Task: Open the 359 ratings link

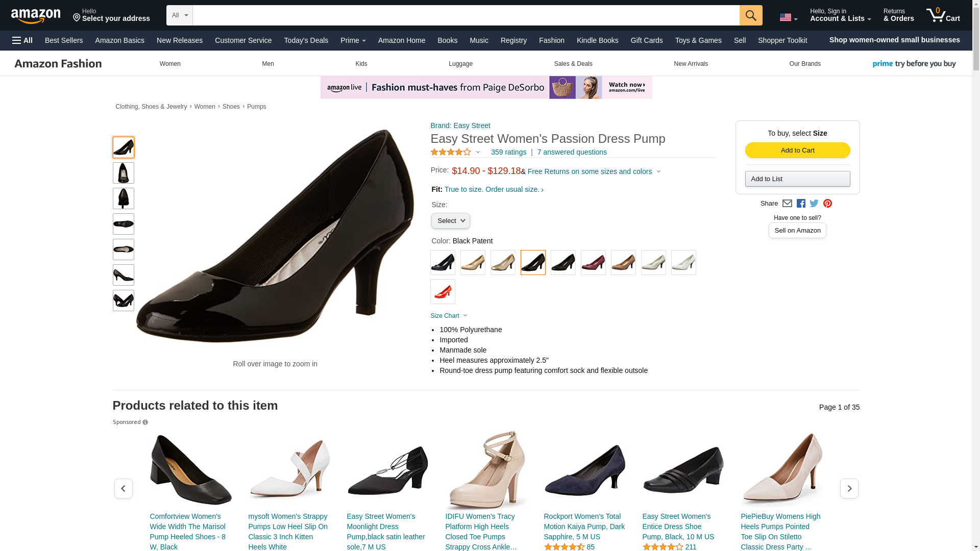Action: coord(508,152)
